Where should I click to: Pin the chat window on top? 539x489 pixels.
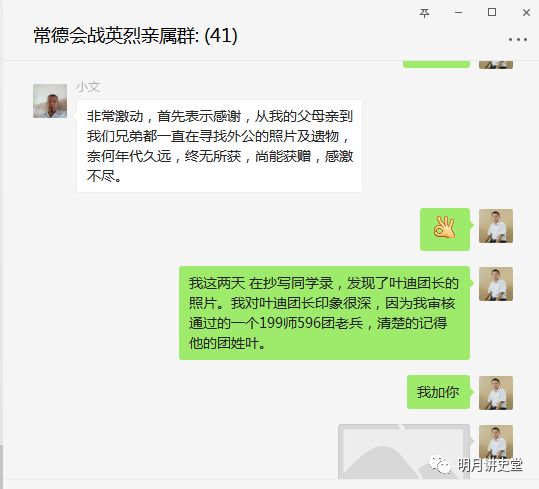click(x=424, y=13)
